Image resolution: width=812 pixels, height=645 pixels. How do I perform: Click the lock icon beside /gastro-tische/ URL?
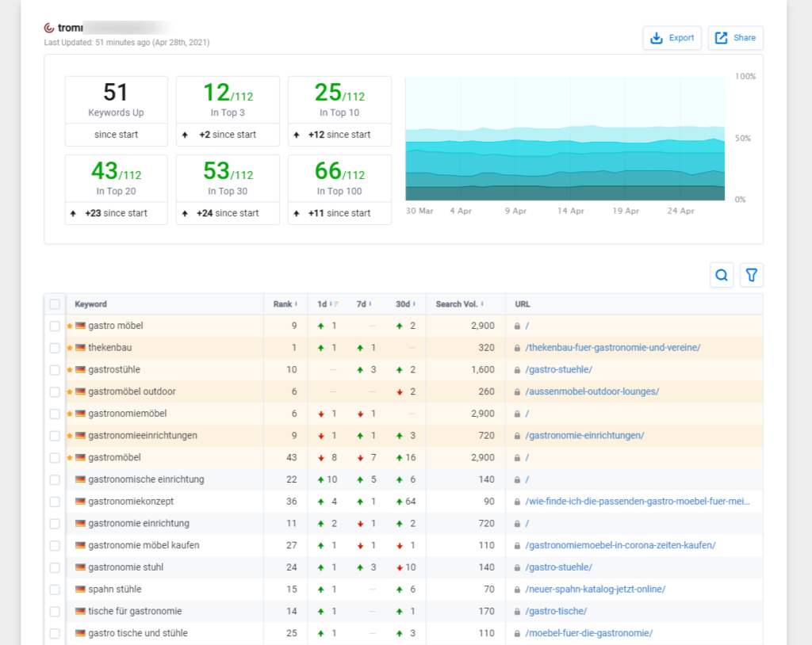click(517, 611)
